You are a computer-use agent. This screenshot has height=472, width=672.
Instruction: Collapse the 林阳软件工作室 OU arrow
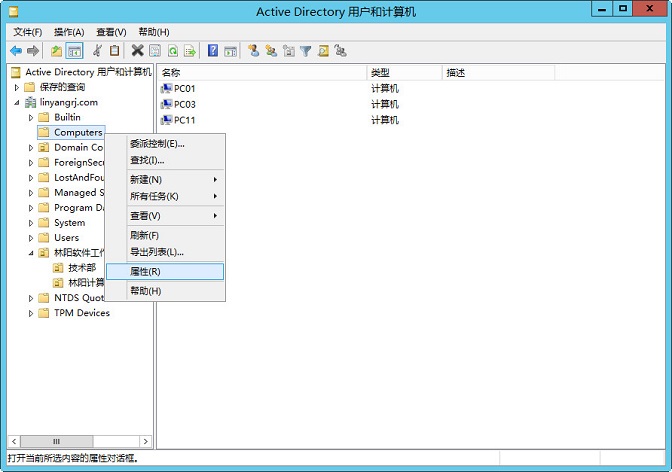(x=31, y=253)
